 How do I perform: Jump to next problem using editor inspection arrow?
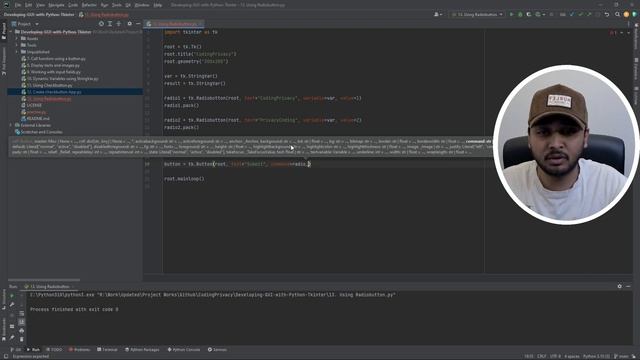point(628,33)
